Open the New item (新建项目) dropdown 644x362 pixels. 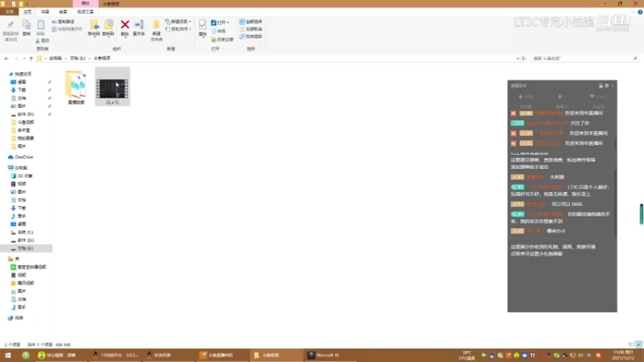coord(178,22)
